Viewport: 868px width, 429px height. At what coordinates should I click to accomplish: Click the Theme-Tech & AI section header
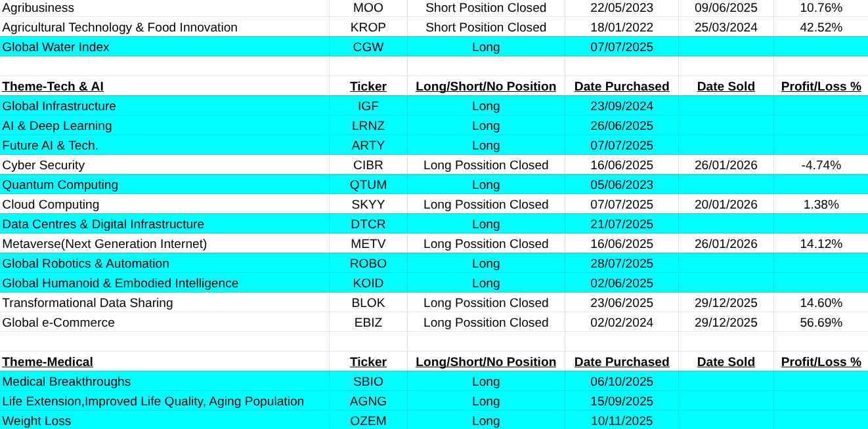(x=53, y=87)
